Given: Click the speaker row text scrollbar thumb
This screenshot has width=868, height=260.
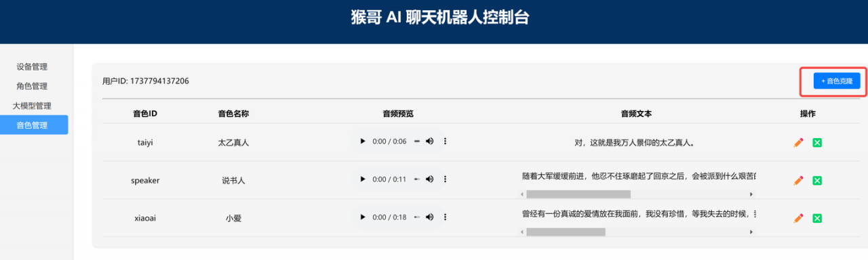Looking at the screenshot, I should point(578,194).
